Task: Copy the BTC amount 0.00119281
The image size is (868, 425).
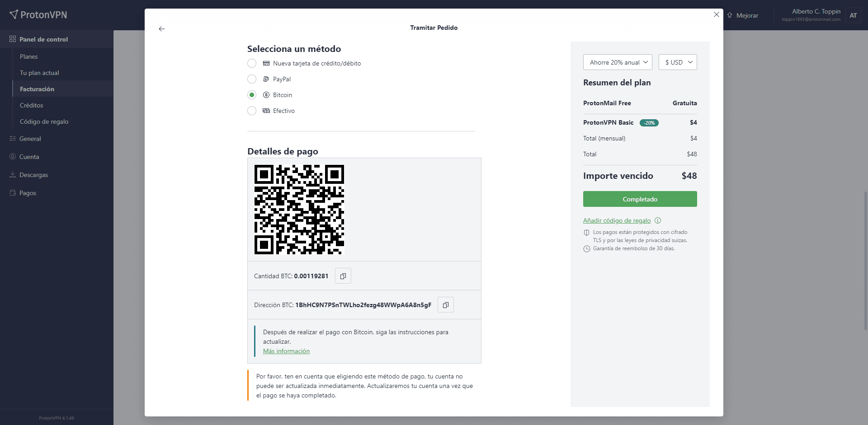Action: point(343,276)
